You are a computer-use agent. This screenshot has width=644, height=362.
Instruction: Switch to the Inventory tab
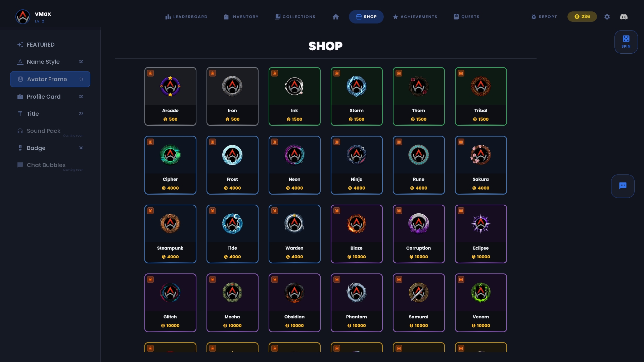coord(241,17)
